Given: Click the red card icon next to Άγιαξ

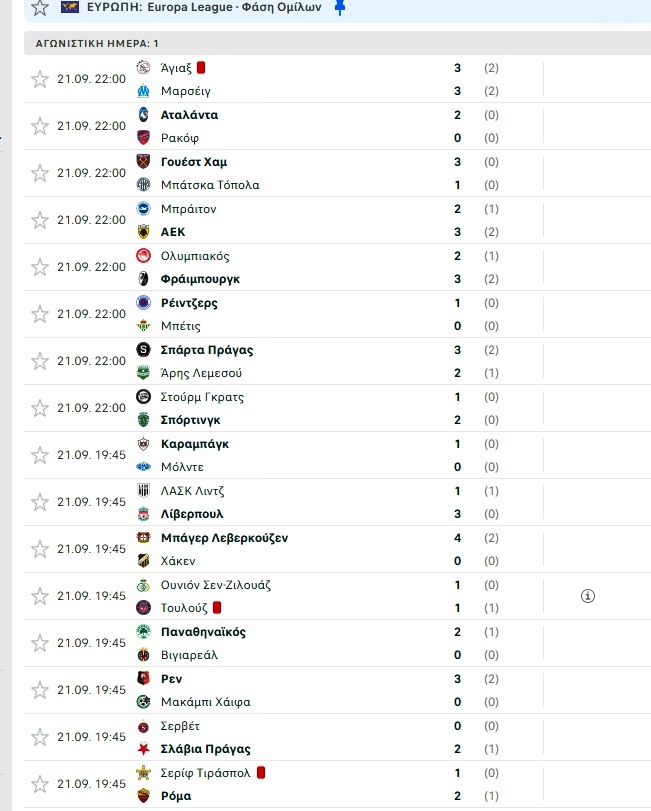Looking at the screenshot, I should [x=201, y=68].
